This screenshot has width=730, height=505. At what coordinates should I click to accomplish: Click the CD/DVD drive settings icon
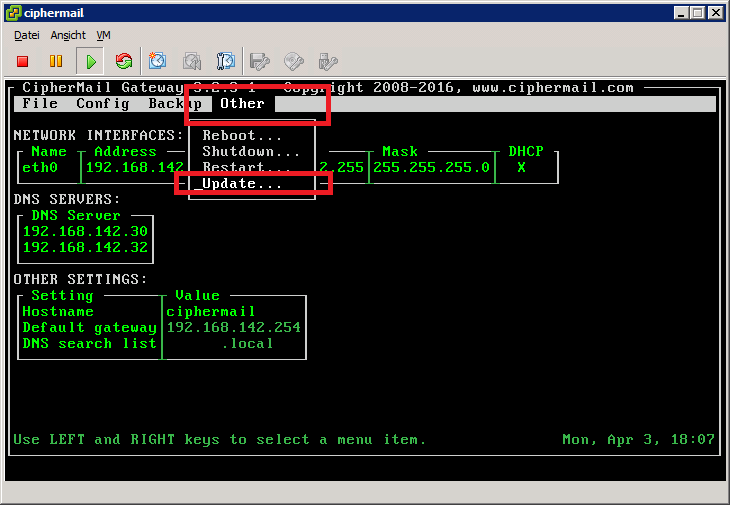point(294,62)
